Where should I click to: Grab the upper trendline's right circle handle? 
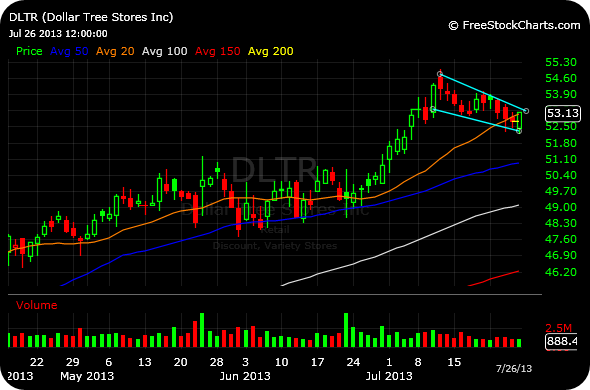(526, 111)
